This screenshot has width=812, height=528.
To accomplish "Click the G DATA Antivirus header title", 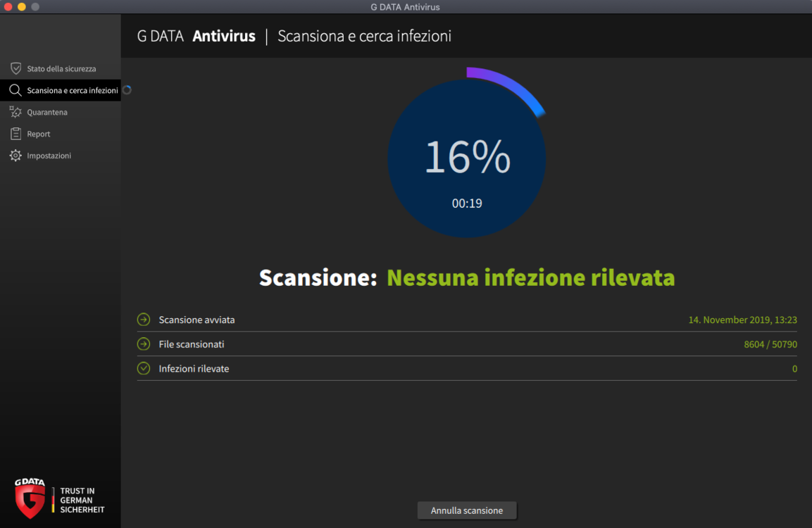I will [196, 36].
